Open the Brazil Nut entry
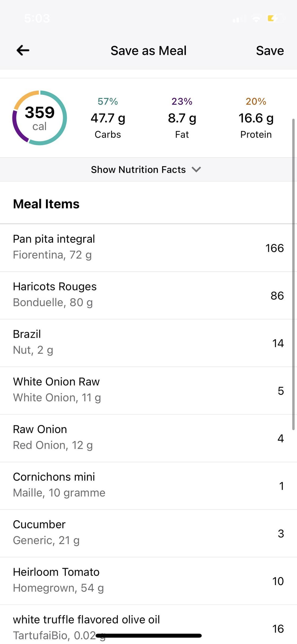This screenshot has height=644, width=297. 148,343
